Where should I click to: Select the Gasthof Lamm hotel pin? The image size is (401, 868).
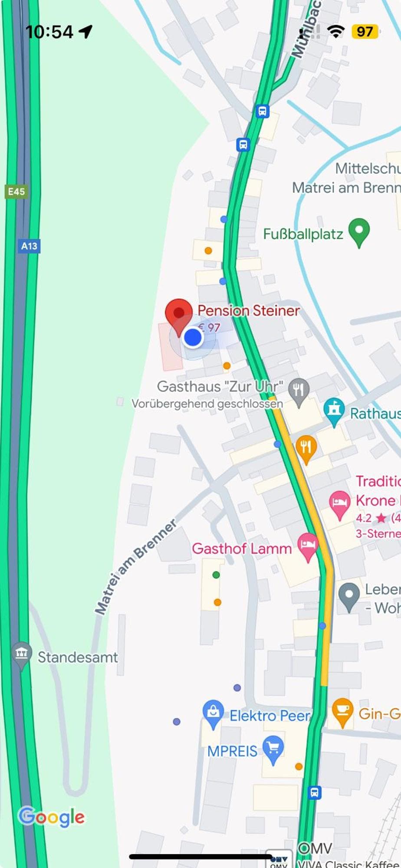[x=308, y=547]
